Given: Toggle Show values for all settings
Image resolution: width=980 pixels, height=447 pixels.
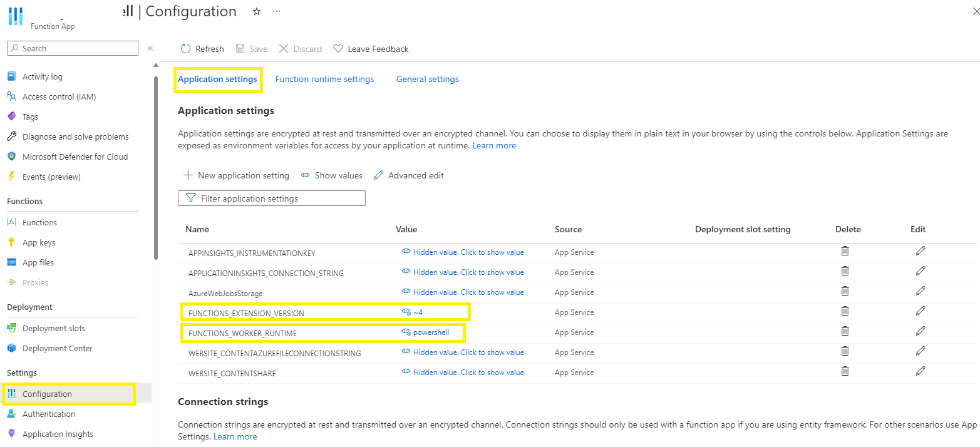Looking at the screenshot, I should 331,176.
